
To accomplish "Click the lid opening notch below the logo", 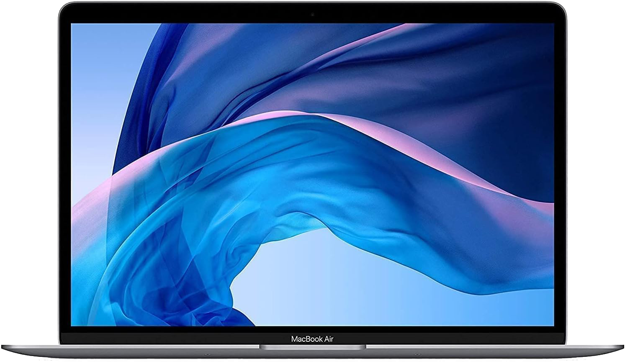I will [x=312, y=347].
